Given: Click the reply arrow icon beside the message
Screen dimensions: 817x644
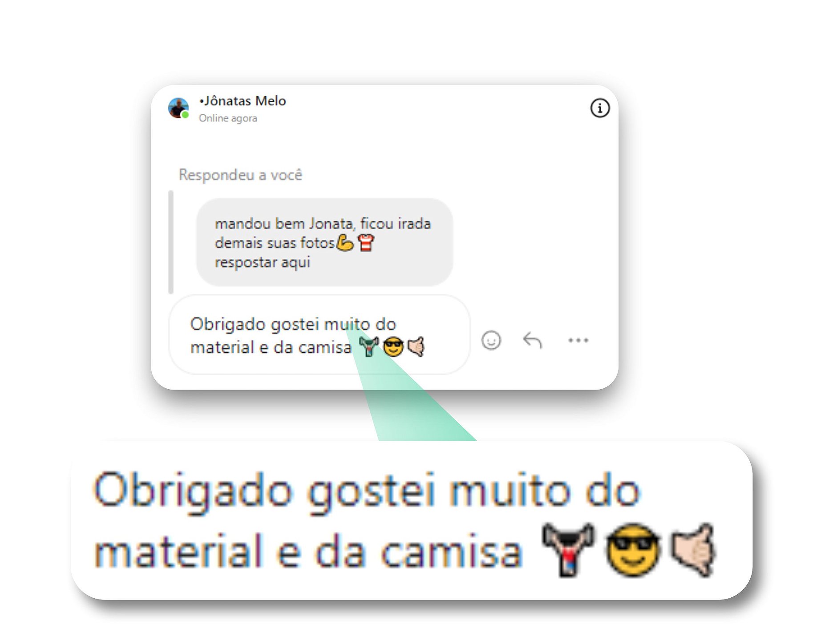Looking at the screenshot, I should (532, 340).
